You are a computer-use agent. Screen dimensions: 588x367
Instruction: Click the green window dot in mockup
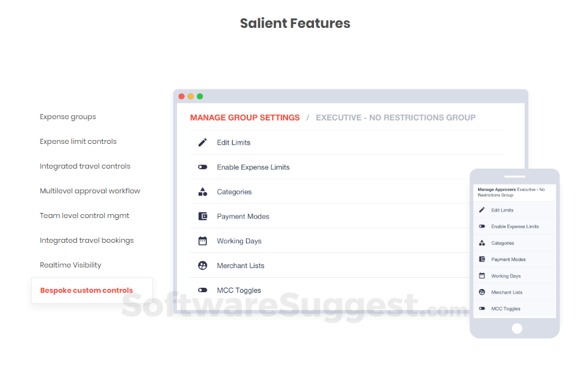tap(200, 96)
